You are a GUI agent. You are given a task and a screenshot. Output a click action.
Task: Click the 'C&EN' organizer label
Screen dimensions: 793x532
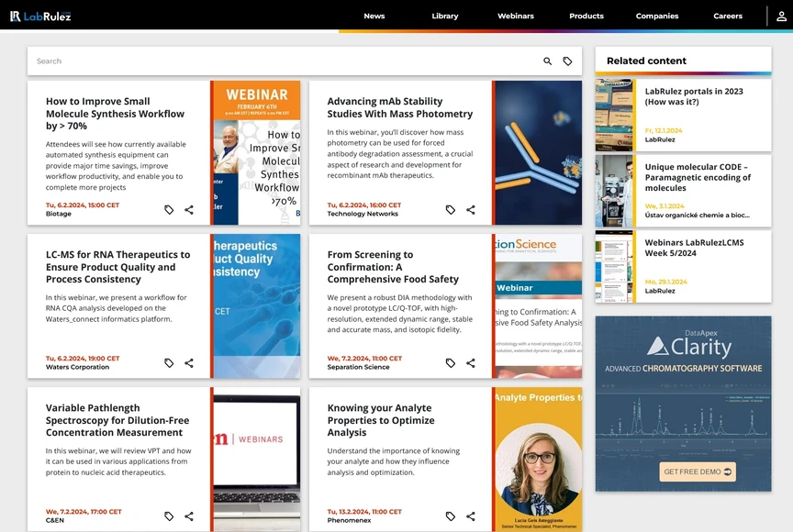(x=55, y=520)
